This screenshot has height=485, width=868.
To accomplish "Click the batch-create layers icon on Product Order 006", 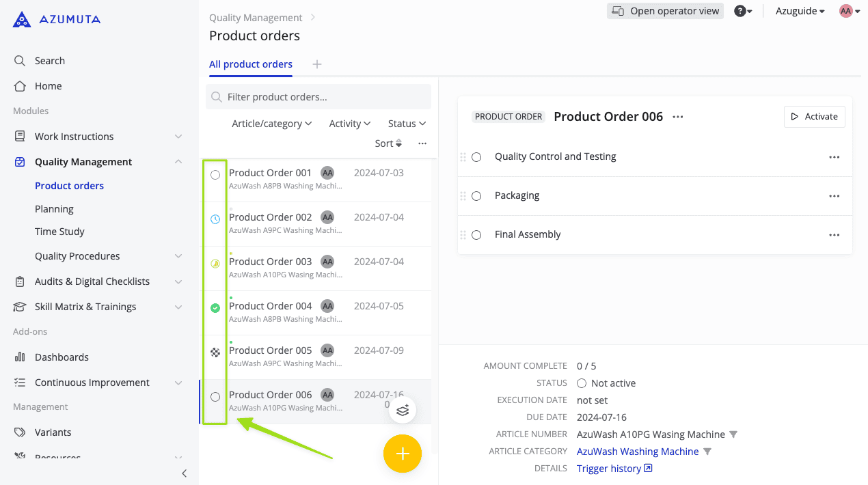I will point(403,409).
